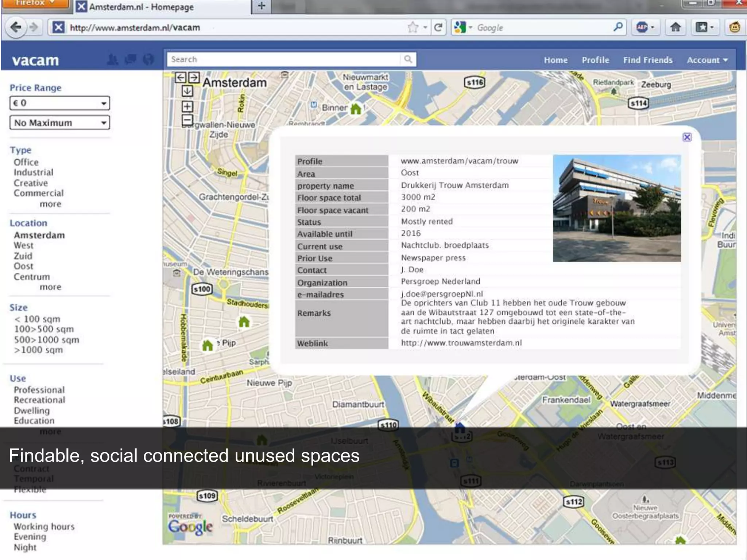Pan the map down arrow
Image resolution: width=747 pixels, height=560 pixels.
[187, 91]
